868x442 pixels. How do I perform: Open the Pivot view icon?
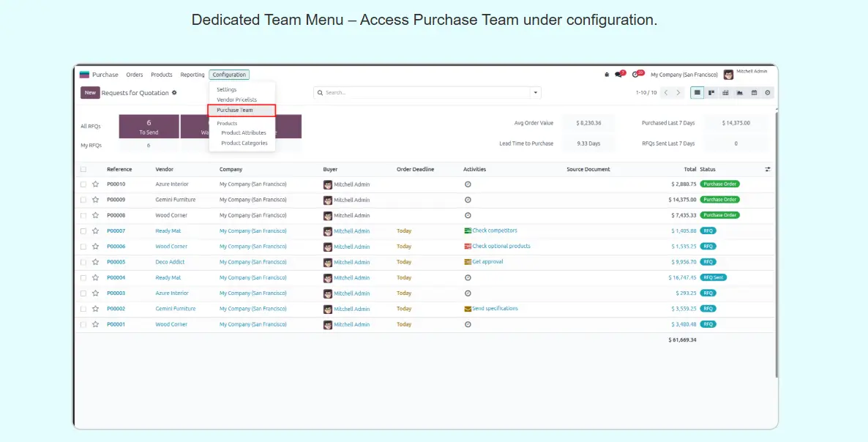[x=725, y=93]
